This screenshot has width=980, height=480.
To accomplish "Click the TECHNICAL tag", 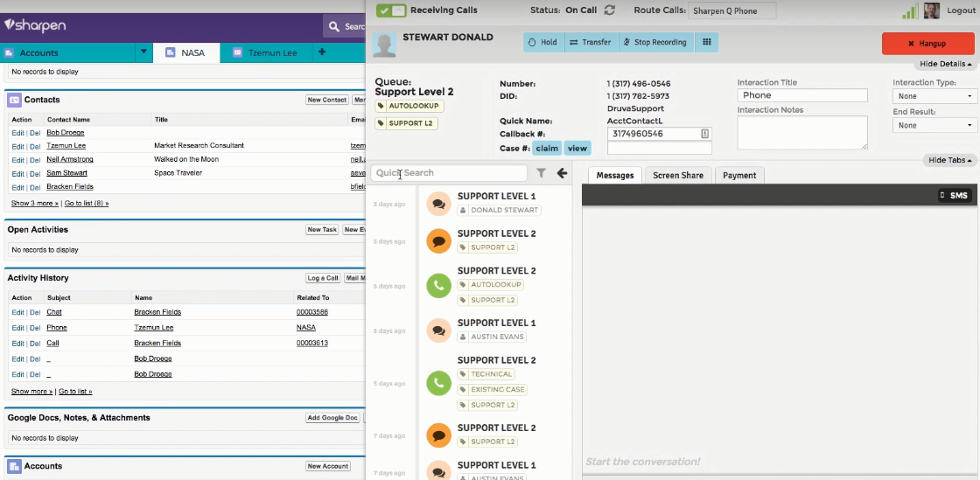I will point(486,374).
